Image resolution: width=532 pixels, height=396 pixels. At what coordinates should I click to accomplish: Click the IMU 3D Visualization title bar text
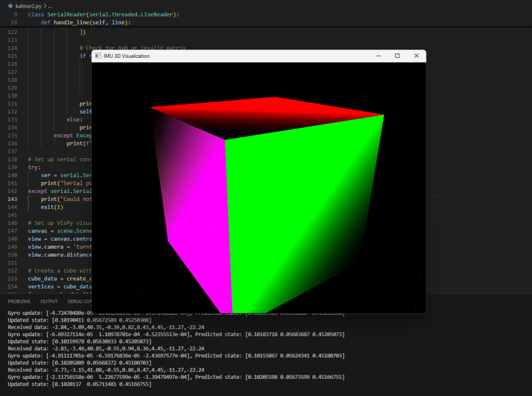click(x=126, y=56)
